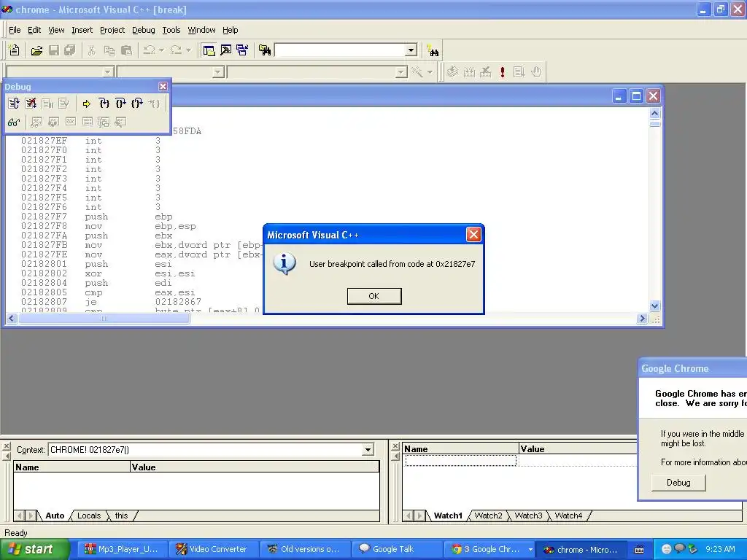Screen dimensions: 747x560
Task: Toggle the Call Stack window in Debug toolbar
Action: click(x=104, y=122)
